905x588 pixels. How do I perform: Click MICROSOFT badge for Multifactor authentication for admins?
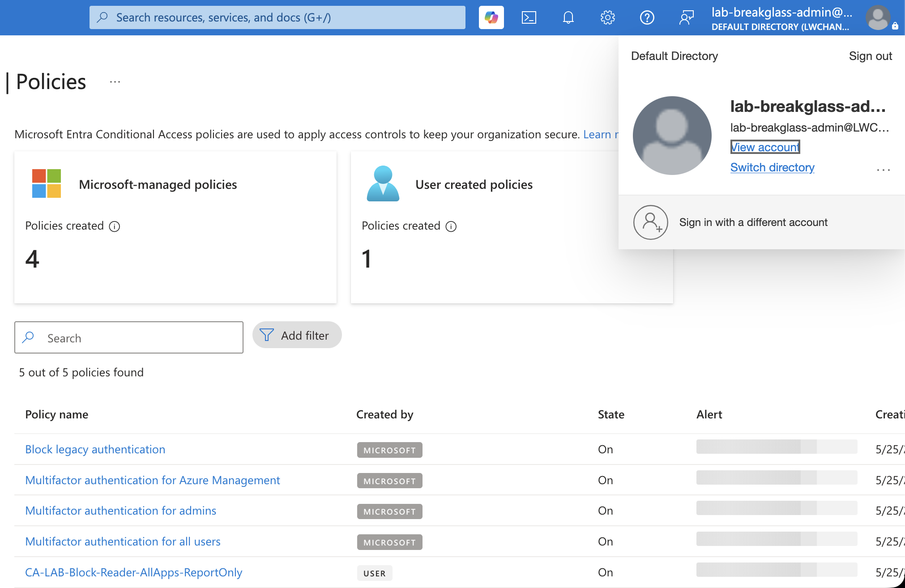coord(389,511)
